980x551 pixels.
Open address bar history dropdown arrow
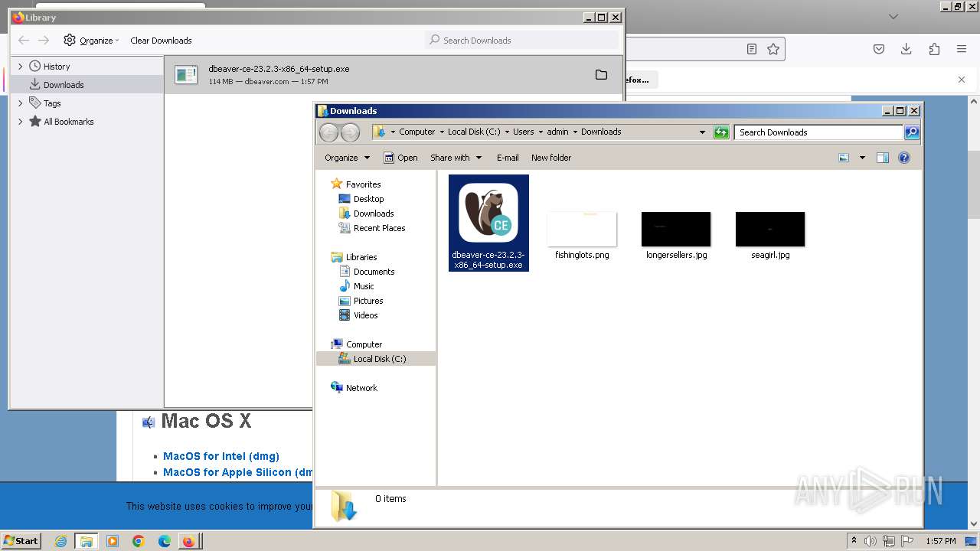click(702, 132)
